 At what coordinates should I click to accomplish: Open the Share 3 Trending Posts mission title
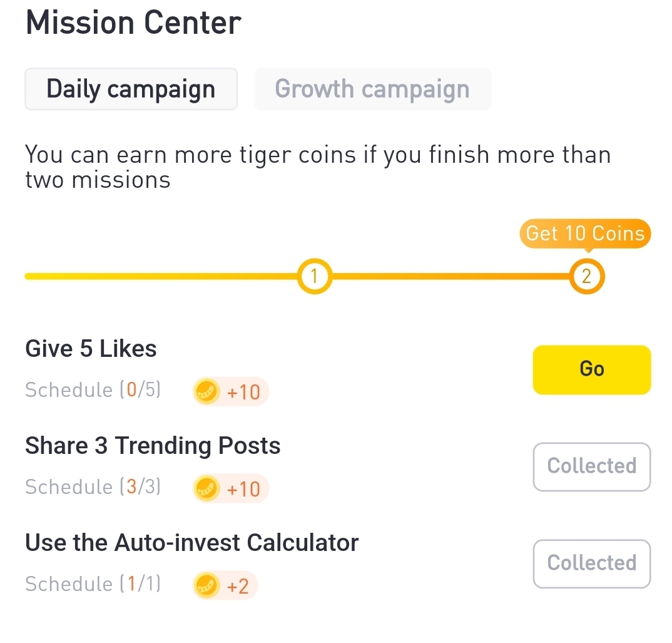click(153, 446)
